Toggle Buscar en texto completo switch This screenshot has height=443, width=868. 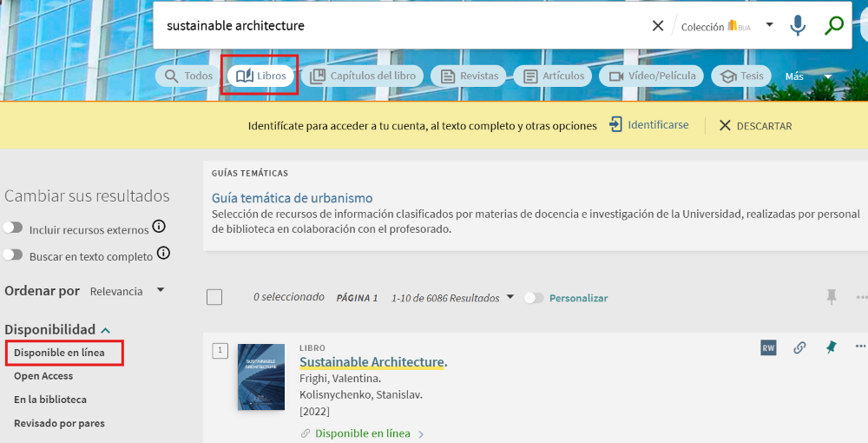[x=13, y=255]
